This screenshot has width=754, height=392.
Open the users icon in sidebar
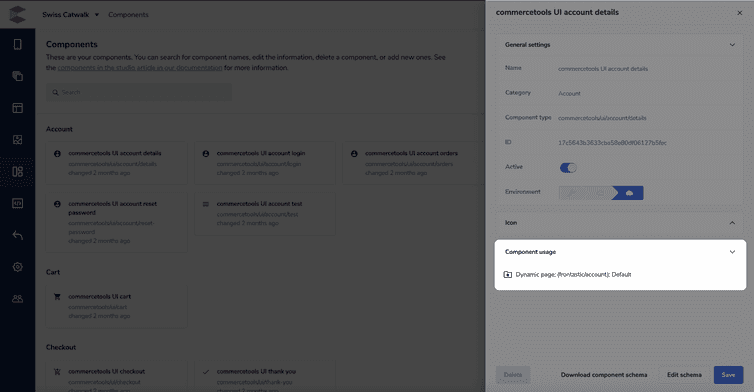[x=17, y=299]
